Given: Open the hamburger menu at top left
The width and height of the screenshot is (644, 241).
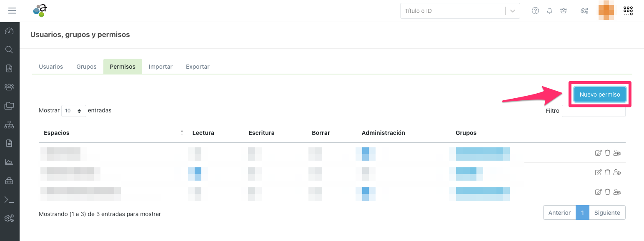Looking at the screenshot, I should (11, 10).
